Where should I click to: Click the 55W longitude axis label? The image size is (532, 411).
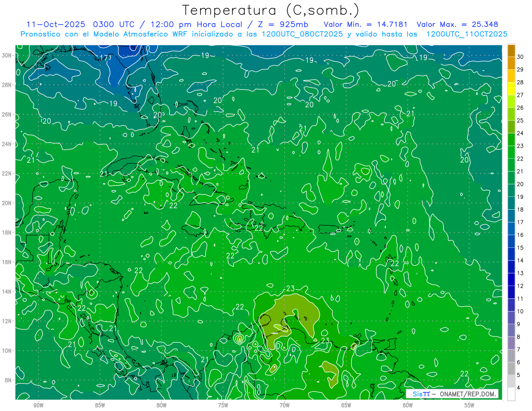pos(469,405)
